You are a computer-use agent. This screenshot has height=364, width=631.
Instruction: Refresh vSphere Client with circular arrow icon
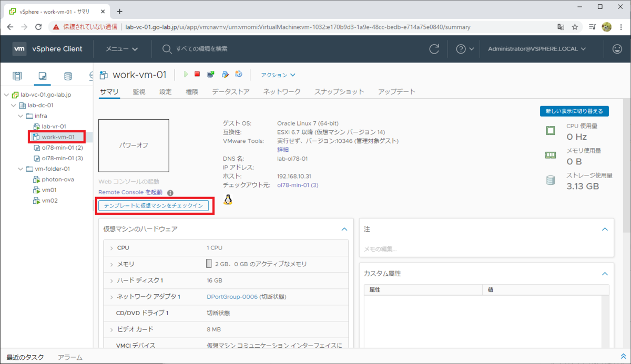(434, 49)
